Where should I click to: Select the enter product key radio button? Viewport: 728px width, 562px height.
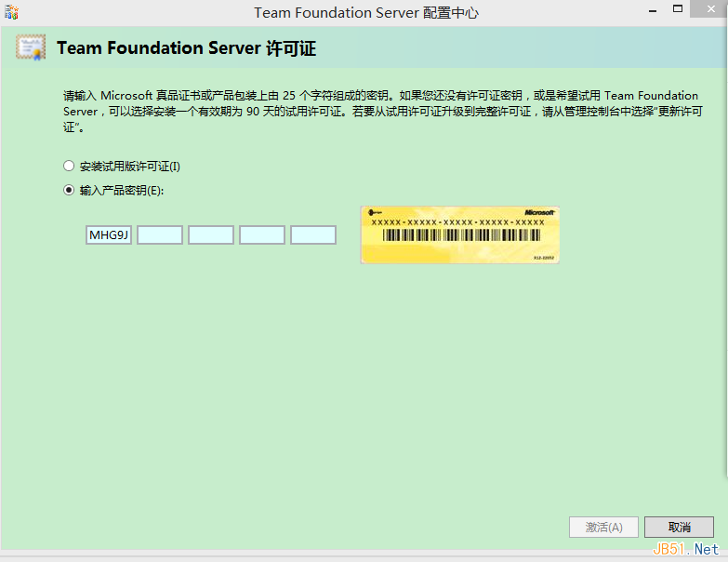pyautogui.click(x=69, y=190)
